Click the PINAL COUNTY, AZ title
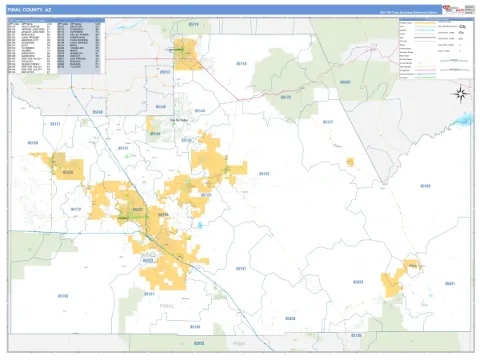The width and height of the screenshot is (480, 360). click(29, 10)
